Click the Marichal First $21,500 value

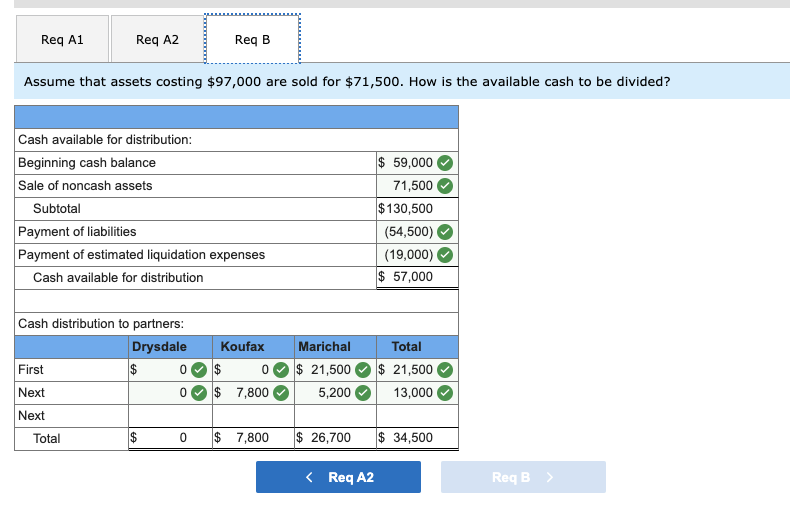323,370
